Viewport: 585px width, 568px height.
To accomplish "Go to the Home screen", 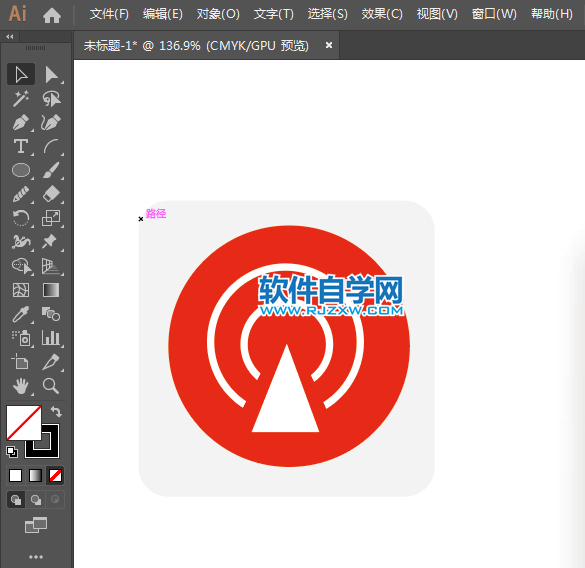I will click(x=51, y=15).
